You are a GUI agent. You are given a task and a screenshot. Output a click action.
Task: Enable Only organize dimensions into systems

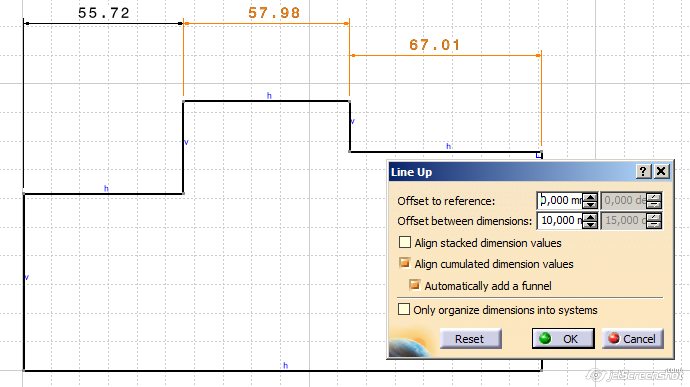[404, 309]
